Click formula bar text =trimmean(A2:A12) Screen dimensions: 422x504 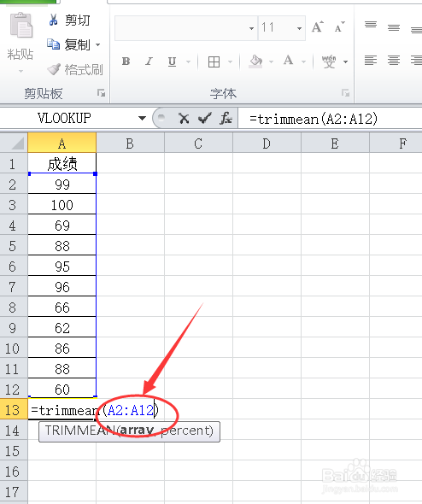coord(314,120)
